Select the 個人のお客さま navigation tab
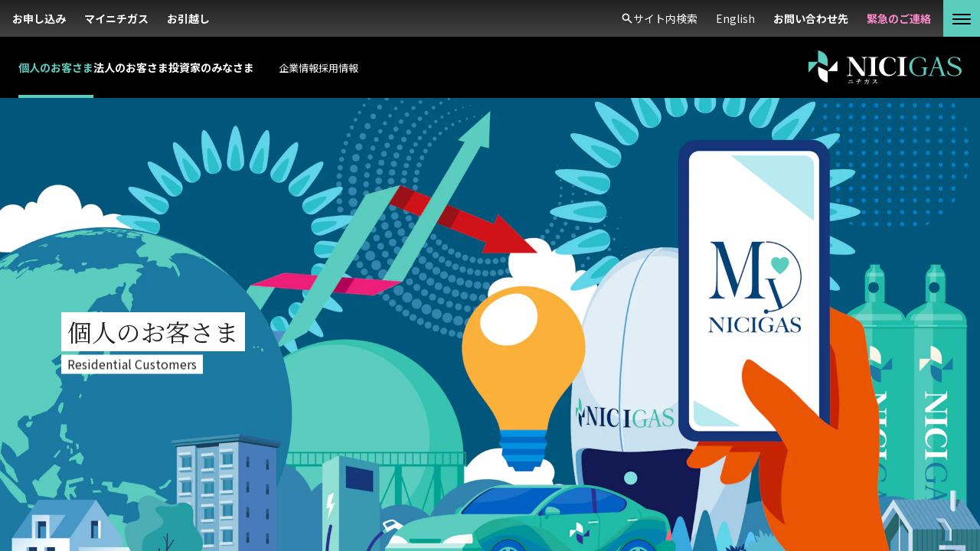980x551 pixels. coord(56,68)
